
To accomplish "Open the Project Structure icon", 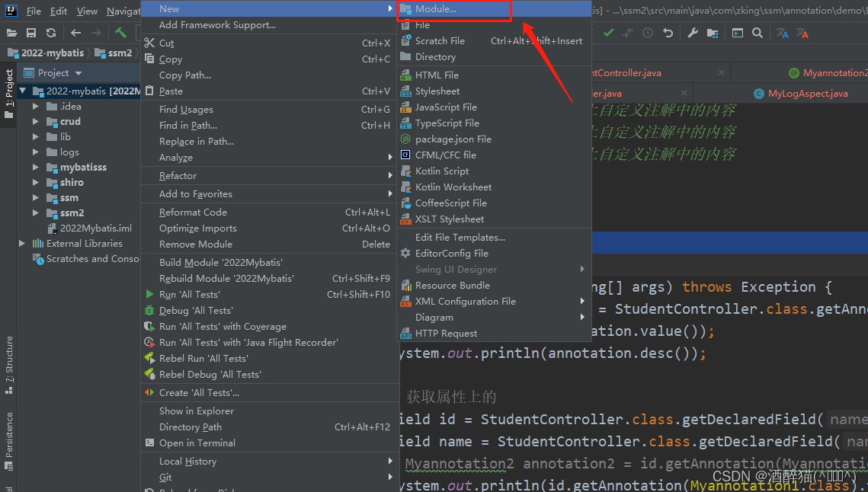I will pyautogui.click(x=713, y=33).
